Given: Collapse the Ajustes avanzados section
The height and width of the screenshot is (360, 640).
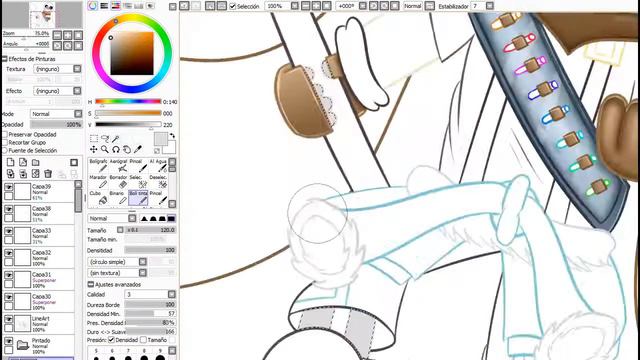Looking at the screenshot, I should (x=91, y=284).
